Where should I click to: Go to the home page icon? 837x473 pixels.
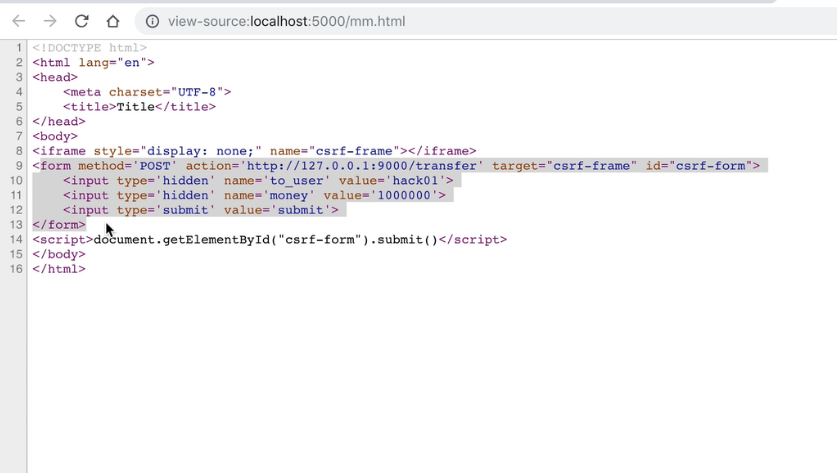113,21
